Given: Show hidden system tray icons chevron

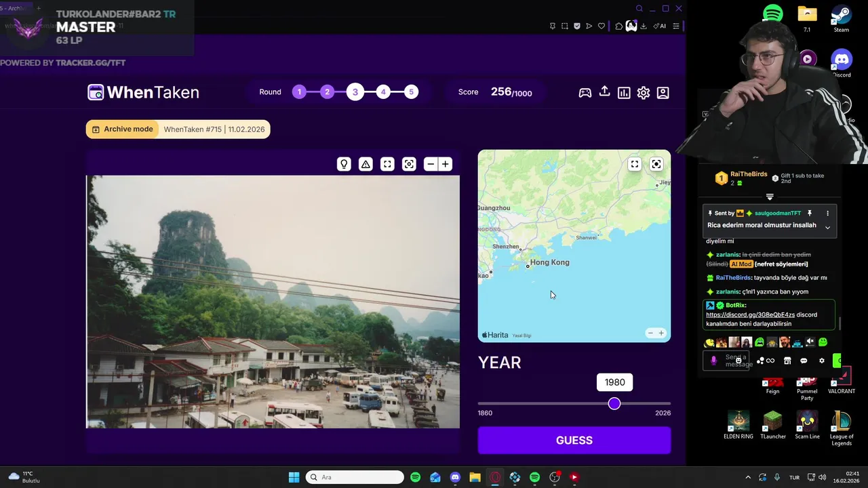Looking at the screenshot, I should (x=748, y=477).
